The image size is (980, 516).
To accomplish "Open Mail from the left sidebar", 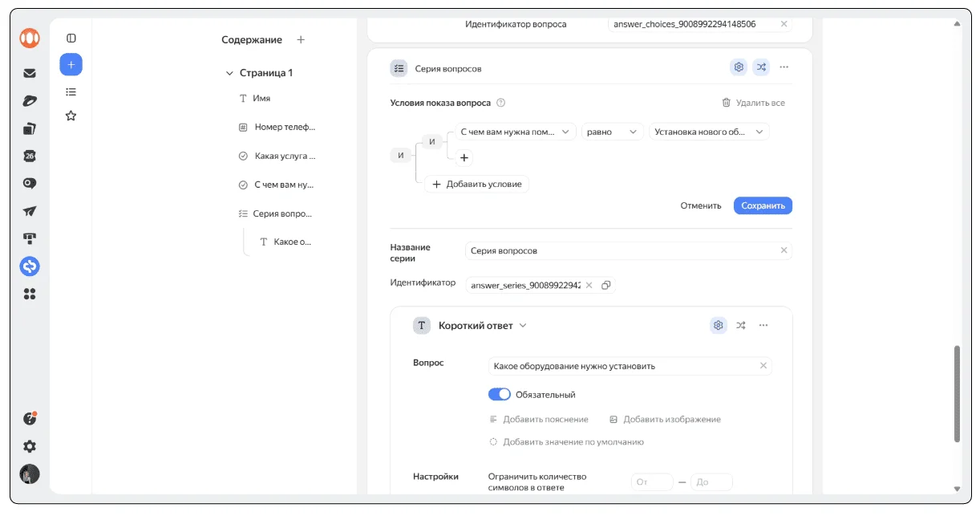I will (x=30, y=73).
